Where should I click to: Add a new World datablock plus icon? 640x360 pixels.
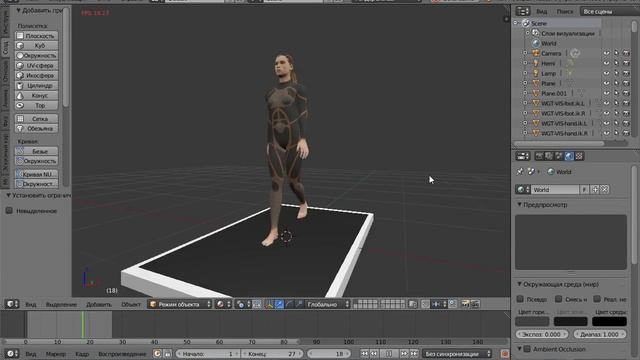point(595,189)
